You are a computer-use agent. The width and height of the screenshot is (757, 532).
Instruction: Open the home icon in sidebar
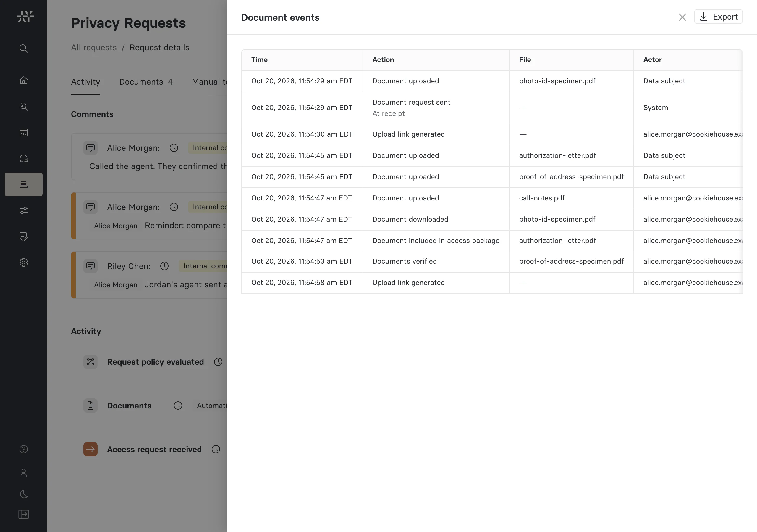click(23, 80)
